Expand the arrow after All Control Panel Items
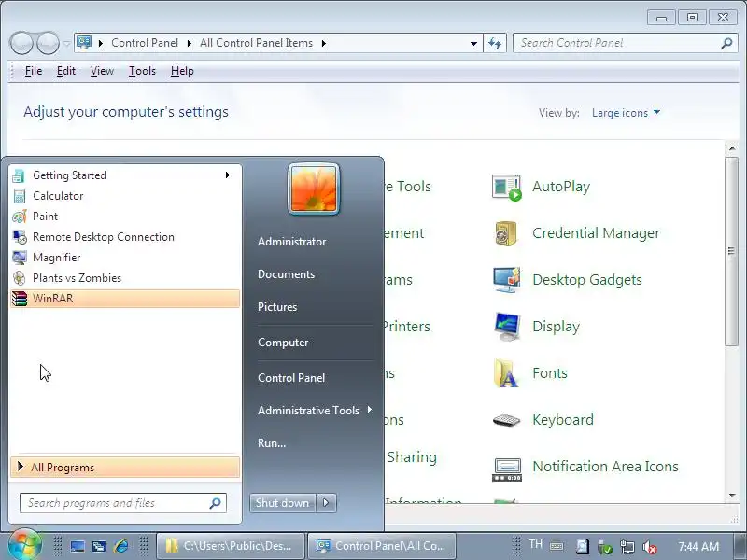This screenshot has height=560, width=747. [324, 43]
